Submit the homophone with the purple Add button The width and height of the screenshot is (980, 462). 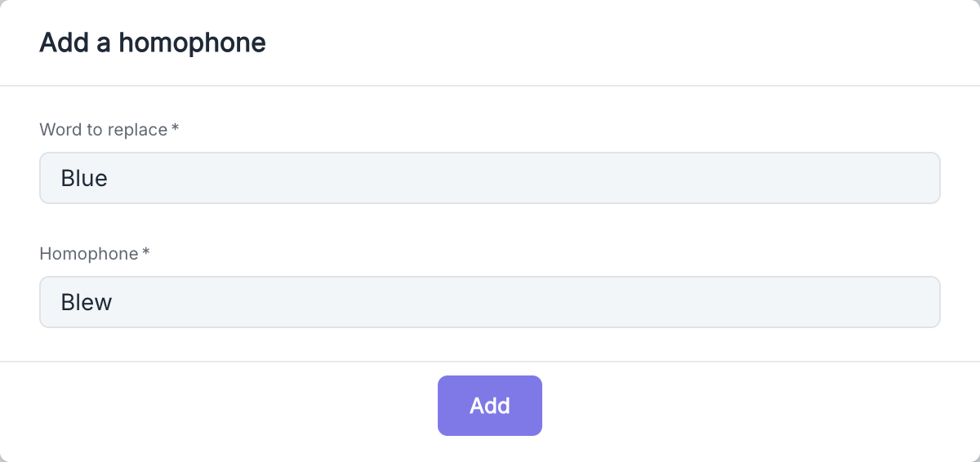pos(489,406)
